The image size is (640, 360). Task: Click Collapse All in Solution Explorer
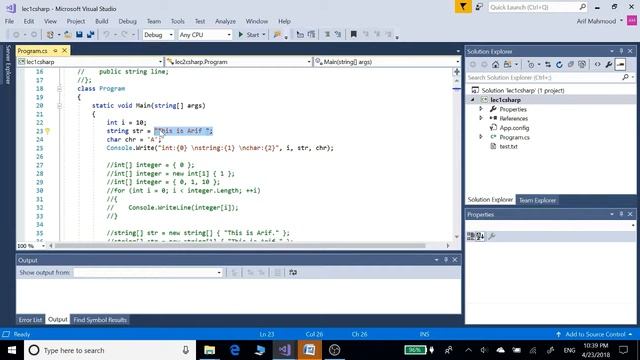coord(571,64)
